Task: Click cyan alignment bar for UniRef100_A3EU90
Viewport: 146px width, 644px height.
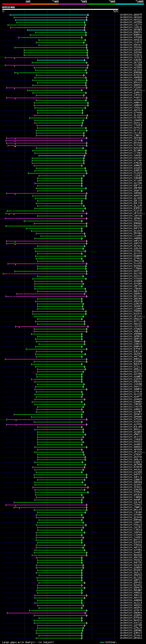Action: (61, 60)
